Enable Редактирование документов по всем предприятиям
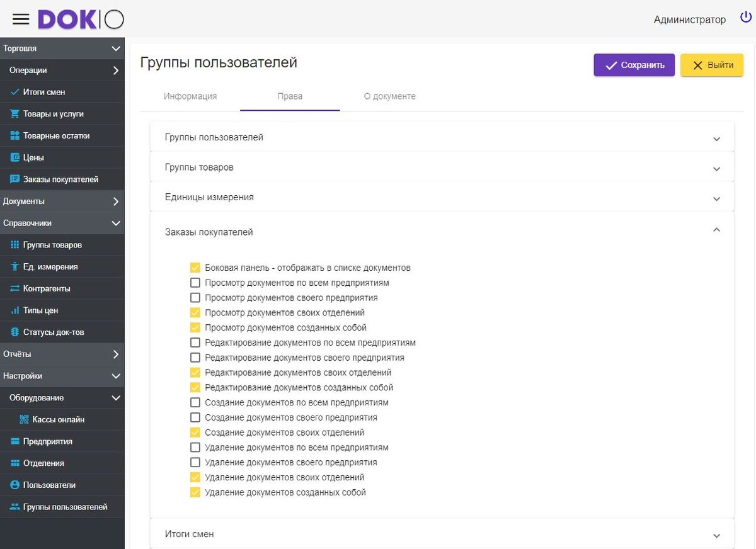Image resolution: width=756 pixels, height=549 pixels. 195,342
